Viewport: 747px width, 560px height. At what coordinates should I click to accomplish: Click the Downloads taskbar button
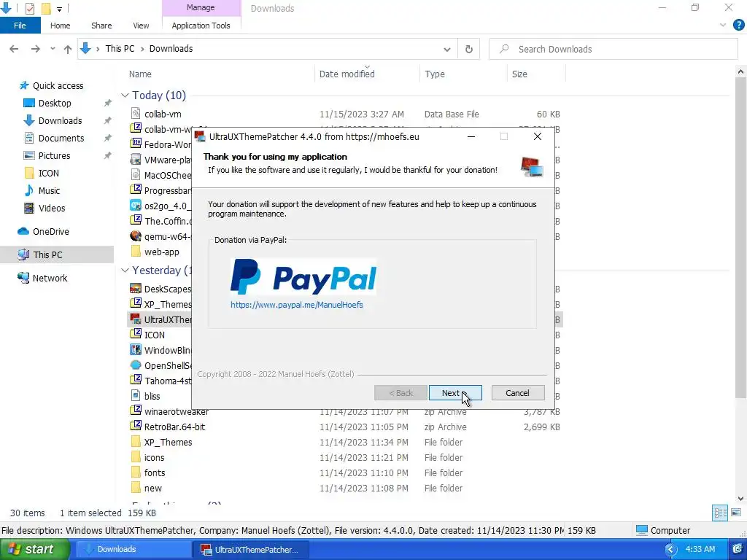click(x=133, y=550)
